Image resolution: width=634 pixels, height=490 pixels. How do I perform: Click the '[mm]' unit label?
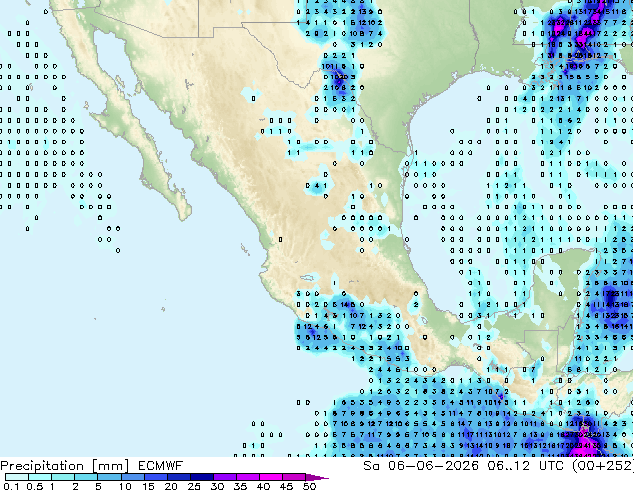[110, 466]
